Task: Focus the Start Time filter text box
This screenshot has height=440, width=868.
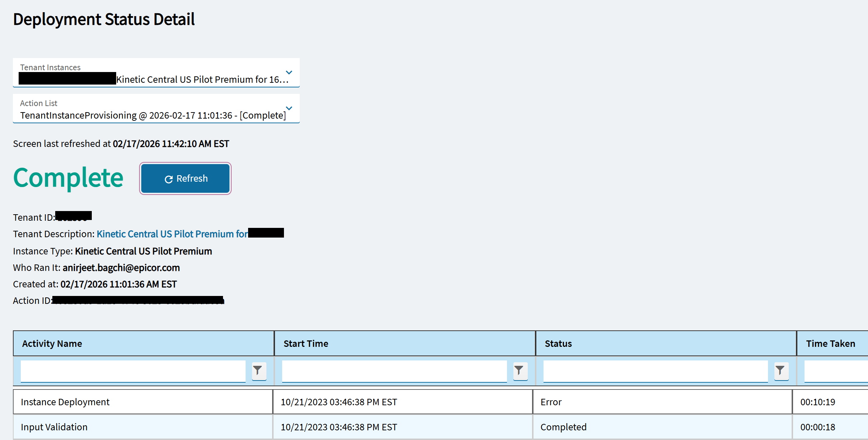Action: (x=394, y=371)
